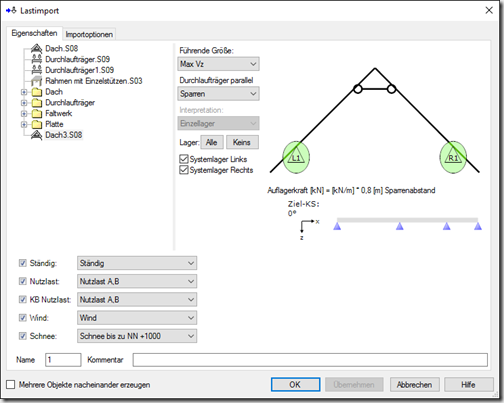Click into the Kommentar text field
Viewport: 504px width, 403px height.
310,360
